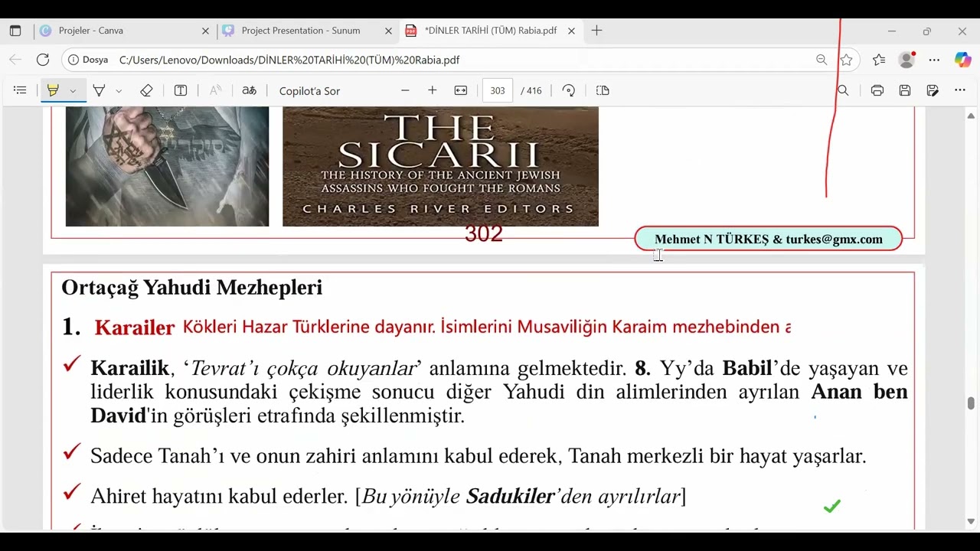Select the Eraser tool
Viewport: 980px width, 551px height.
pyautogui.click(x=146, y=90)
